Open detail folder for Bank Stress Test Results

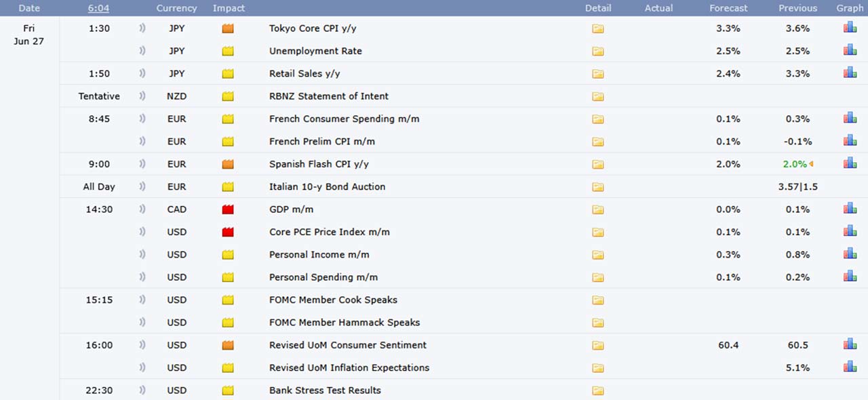coord(597,391)
